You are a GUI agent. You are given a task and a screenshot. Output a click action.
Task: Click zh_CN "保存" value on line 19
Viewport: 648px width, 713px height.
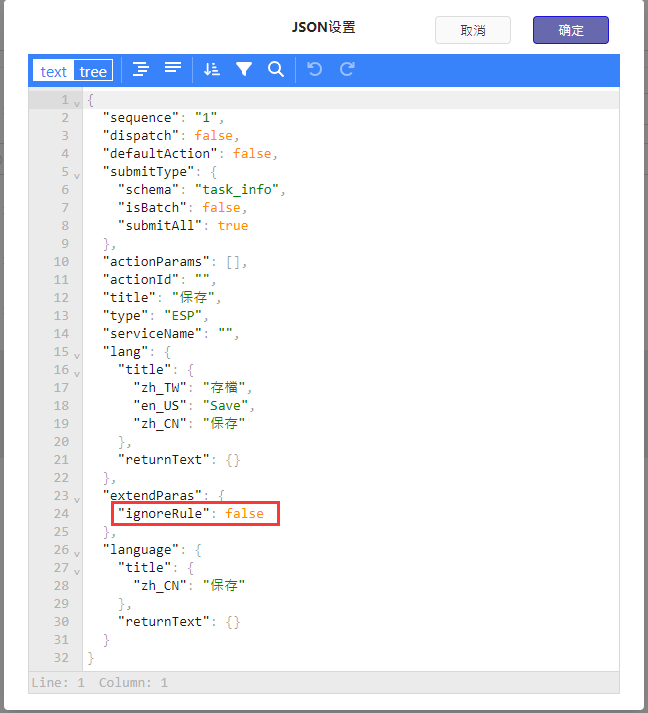pyautogui.click(x=224, y=423)
